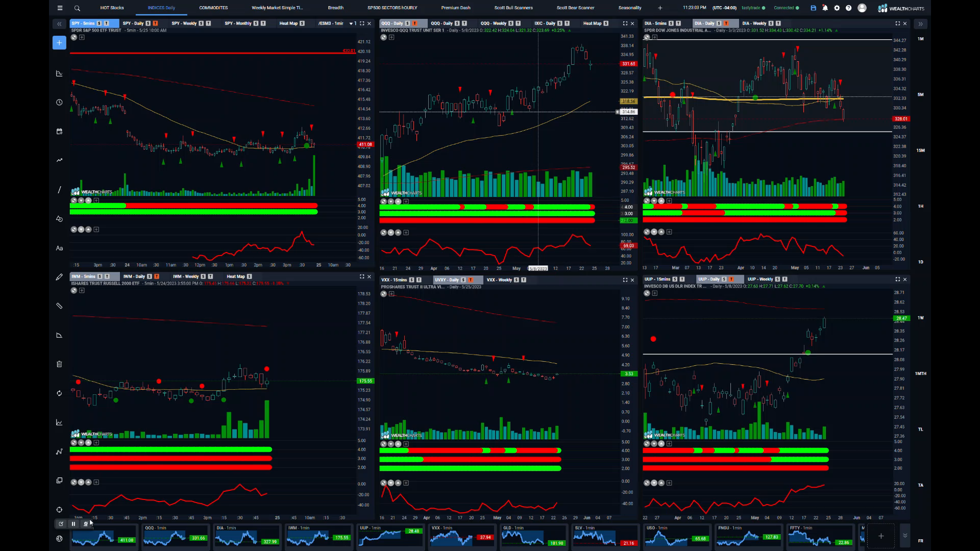
Task: Click the edit watchlist icon beside pause
Action: [61, 524]
